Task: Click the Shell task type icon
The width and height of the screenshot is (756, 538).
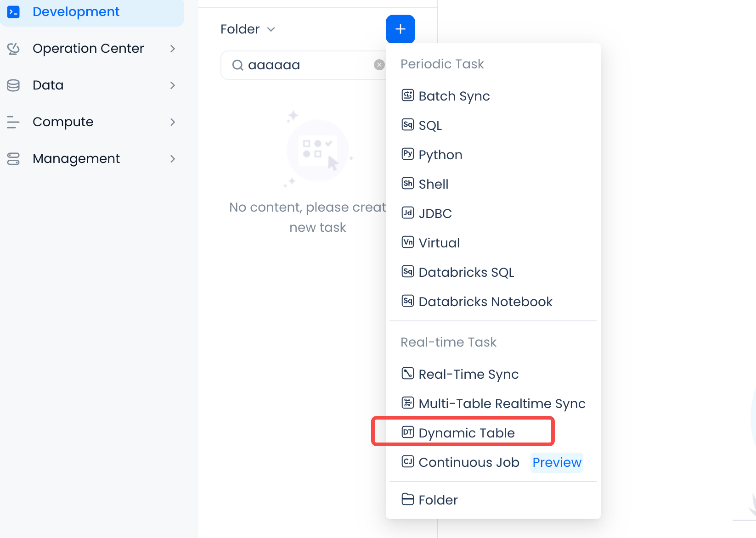Action: coord(408,184)
